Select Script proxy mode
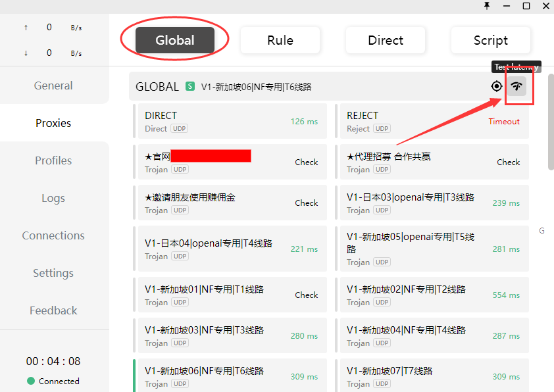 [490, 40]
